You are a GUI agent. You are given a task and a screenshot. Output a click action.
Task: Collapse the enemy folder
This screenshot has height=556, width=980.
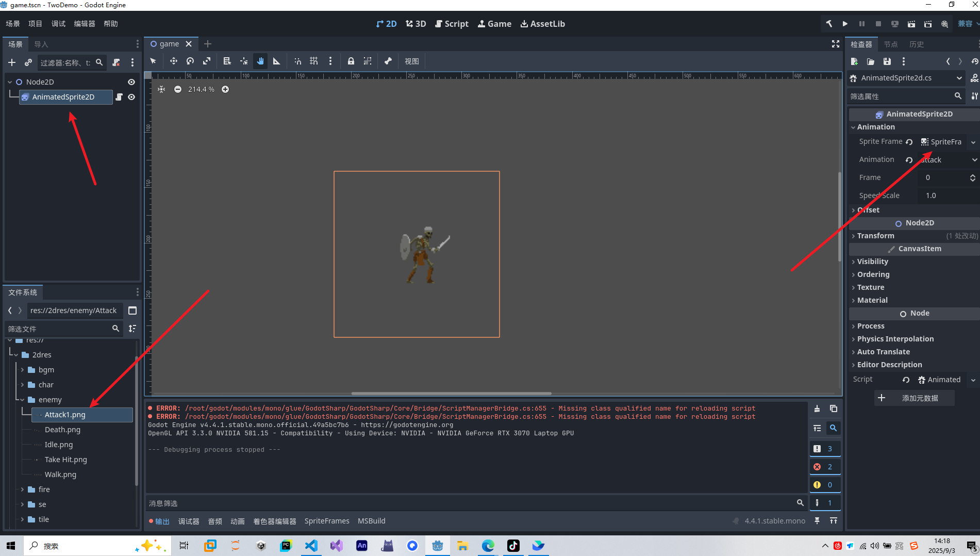pos(23,400)
